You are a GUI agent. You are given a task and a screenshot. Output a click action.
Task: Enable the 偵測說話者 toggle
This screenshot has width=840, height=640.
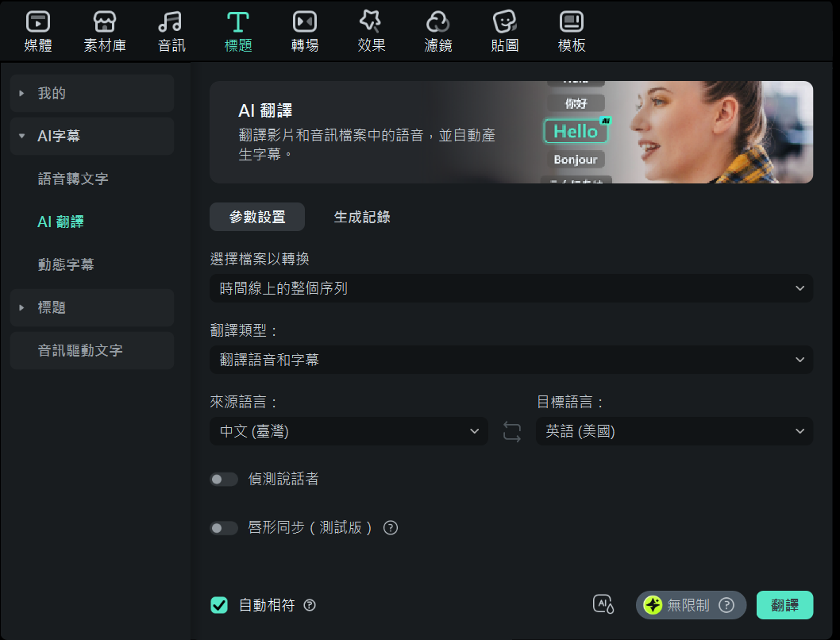point(224,480)
